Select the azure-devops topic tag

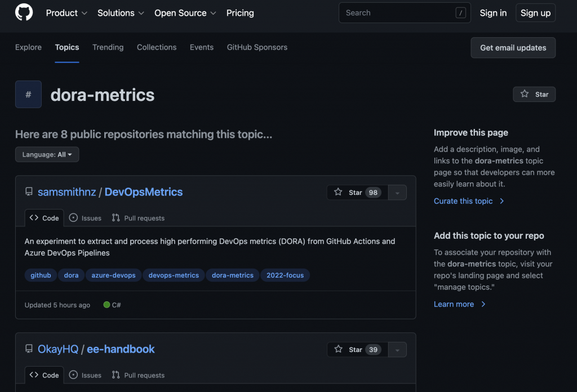(113, 275)
